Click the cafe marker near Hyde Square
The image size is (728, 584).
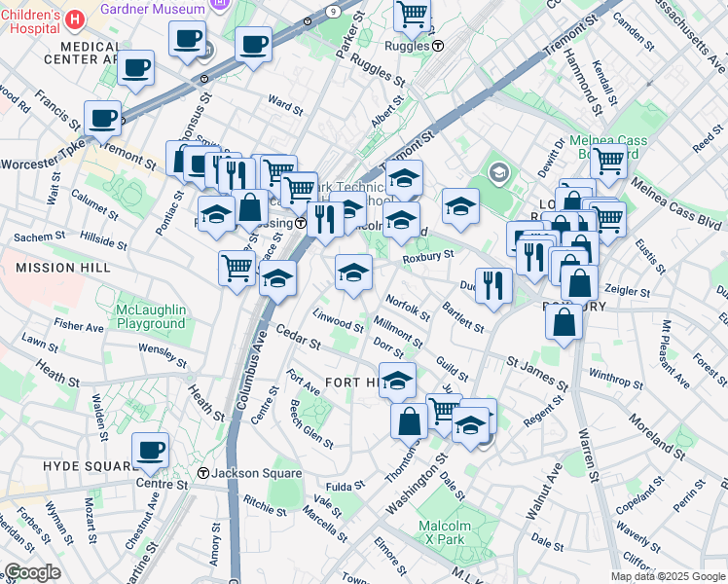pyautogui.click(x=150, y=454)
